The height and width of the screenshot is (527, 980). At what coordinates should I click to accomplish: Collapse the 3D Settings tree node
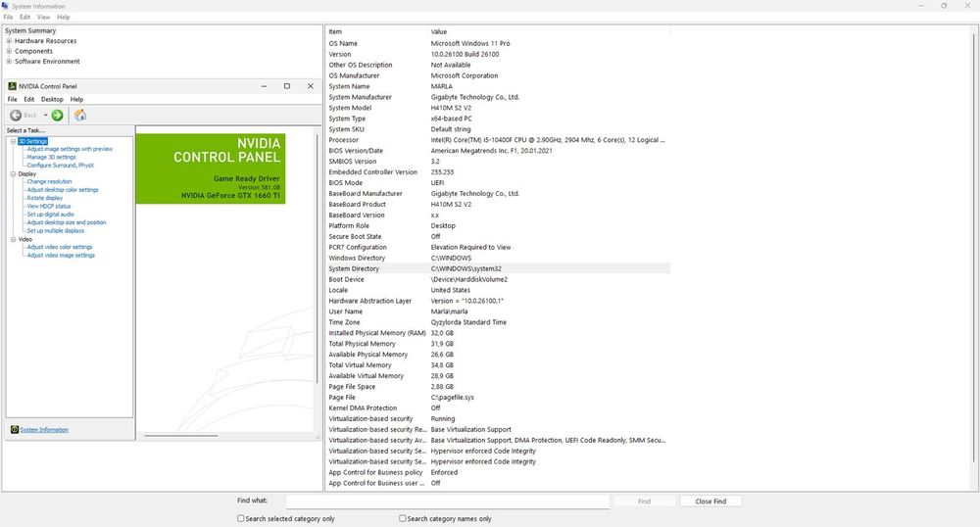(13, 141)
